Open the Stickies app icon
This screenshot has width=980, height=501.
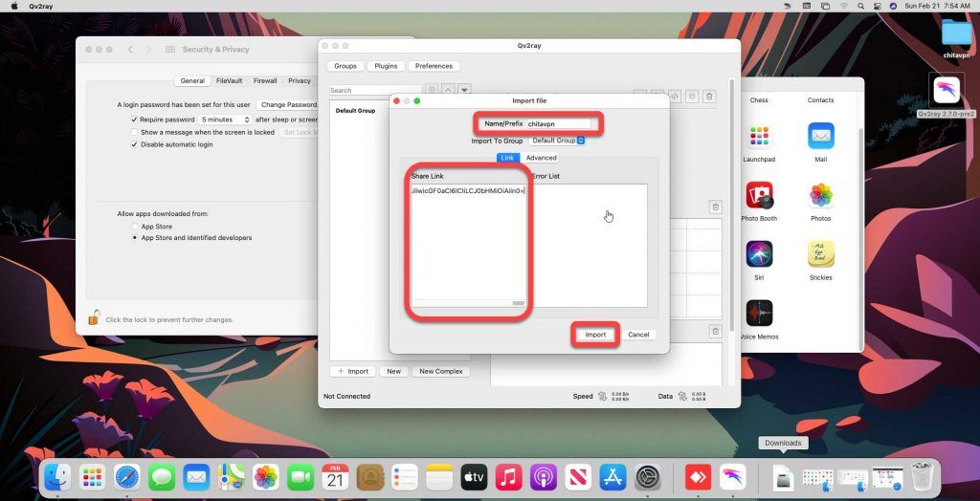[x=820, y=254]
